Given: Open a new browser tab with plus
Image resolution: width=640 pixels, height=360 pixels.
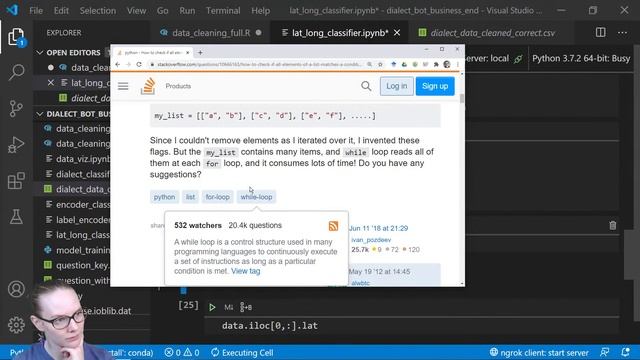Looking at the screenshot, I should tap(200, 53).
